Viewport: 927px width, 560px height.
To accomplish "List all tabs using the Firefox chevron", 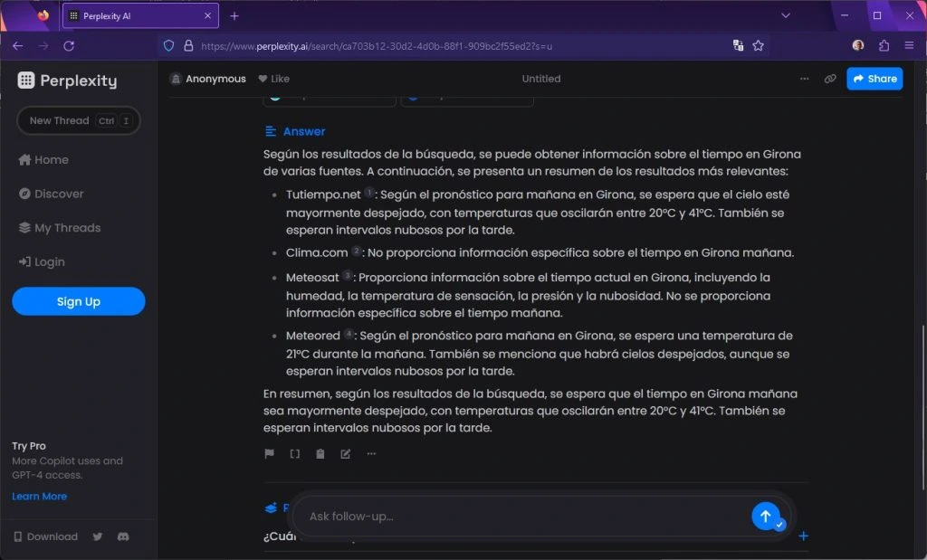I will click(x=785, y=15).
